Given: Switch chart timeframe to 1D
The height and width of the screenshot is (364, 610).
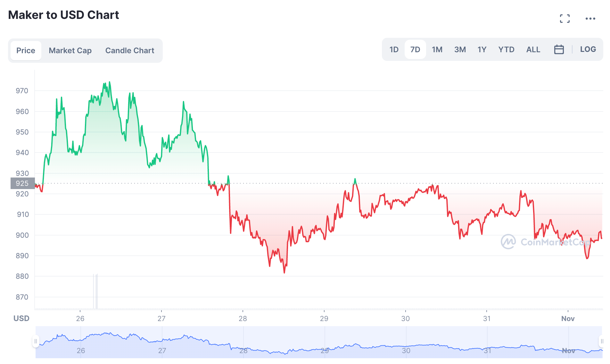Looking at the screenshot, I should (x=393, y=49).
